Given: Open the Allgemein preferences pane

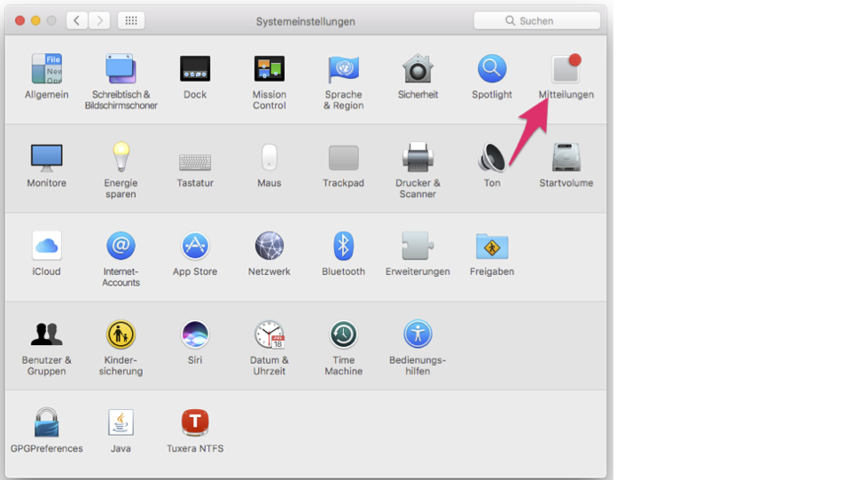Looking at the screenshot, I should [46, 68].
